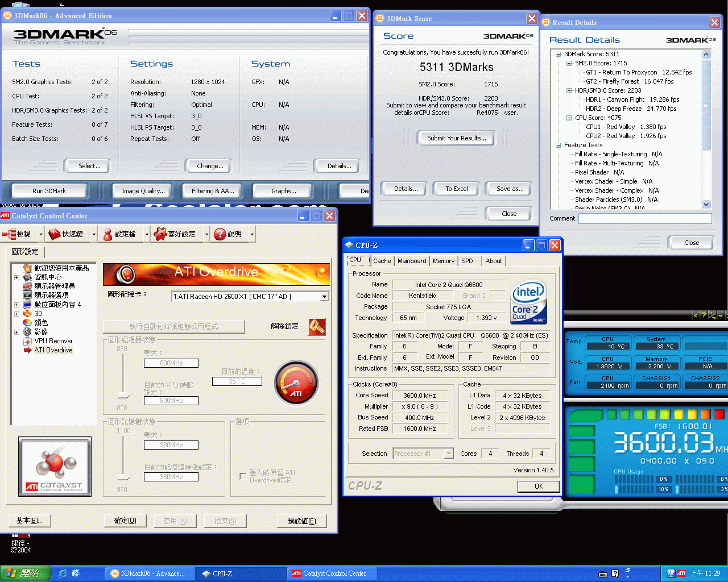The image size is (728, 582).
Task: Click the Intel Core 2 Quad logo
Action: [528, 302]
